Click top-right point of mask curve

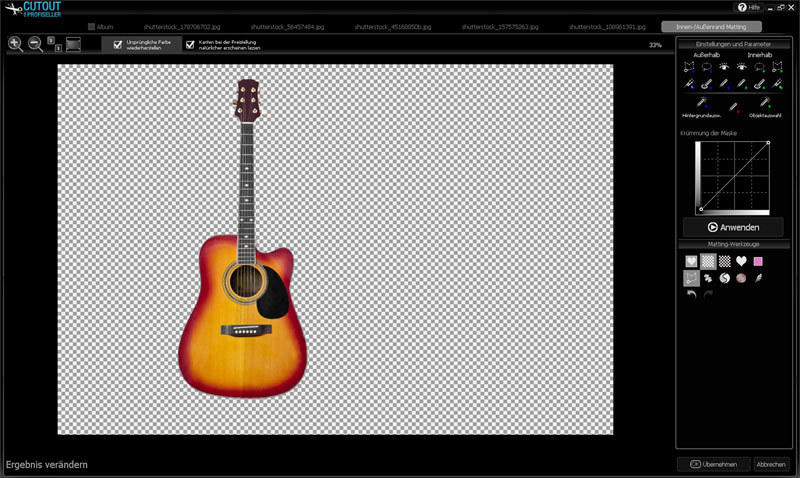tap(768, 143)
